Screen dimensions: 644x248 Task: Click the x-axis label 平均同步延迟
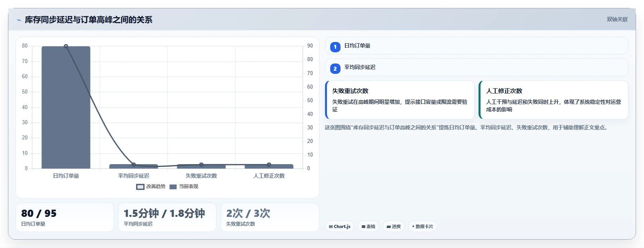[134, 176]
